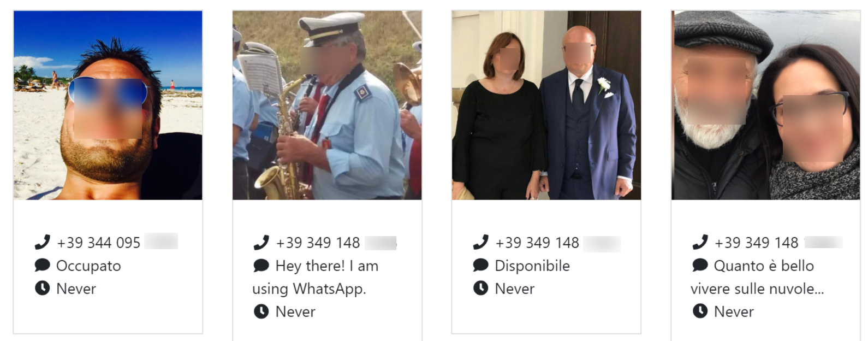868x341 pixels.
Task: Click the chat bubble icon before "Quanto è bello"
Action: click(x=700, y=265)
